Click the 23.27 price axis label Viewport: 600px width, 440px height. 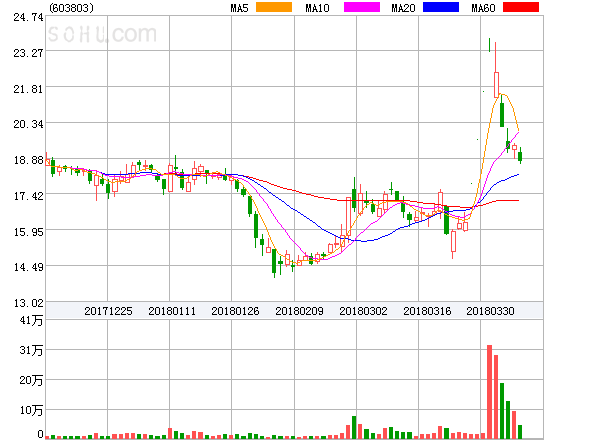pos(28,53)
